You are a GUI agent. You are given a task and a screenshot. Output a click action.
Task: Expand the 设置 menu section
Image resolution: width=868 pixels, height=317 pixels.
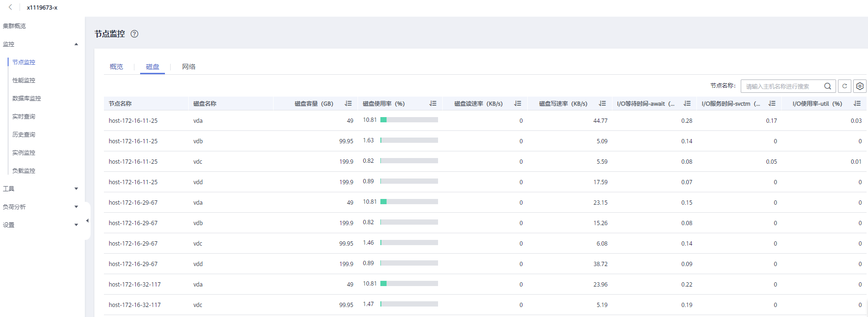76,225
